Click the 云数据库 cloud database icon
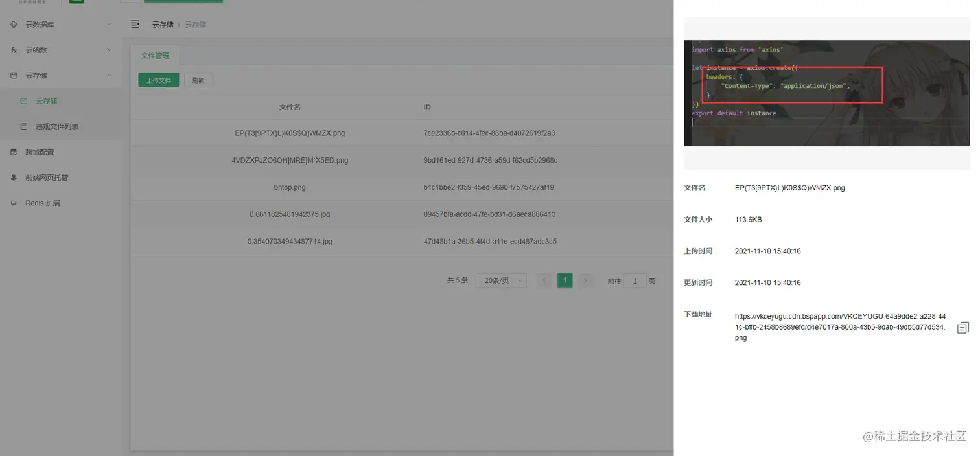The image size is (980, 456). [14, 25]
